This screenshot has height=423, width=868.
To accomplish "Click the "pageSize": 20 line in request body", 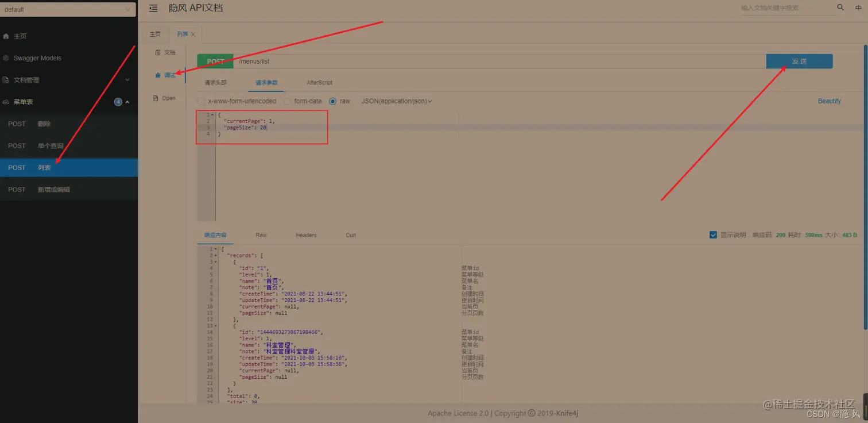I will coord(245,128).
